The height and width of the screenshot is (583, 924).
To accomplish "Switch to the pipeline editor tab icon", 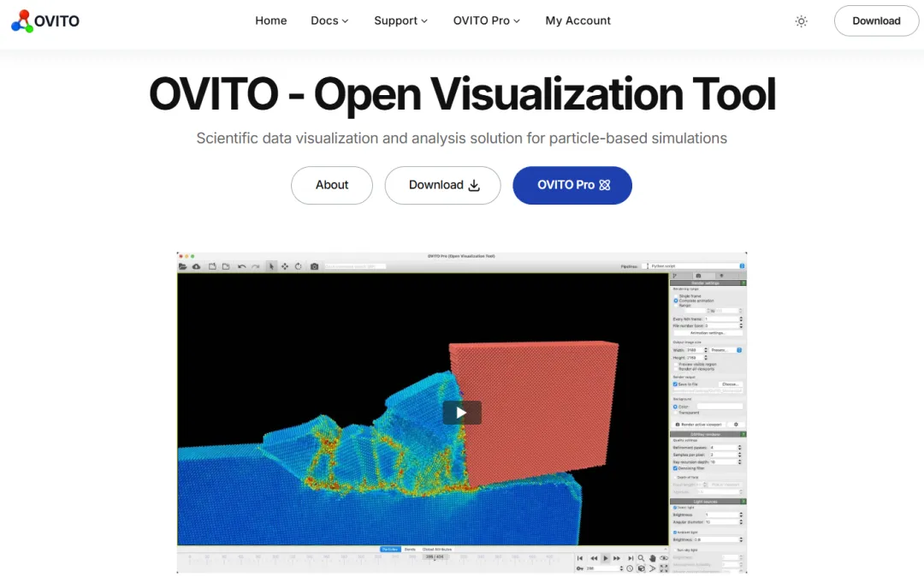I will [x=675, y=276].
